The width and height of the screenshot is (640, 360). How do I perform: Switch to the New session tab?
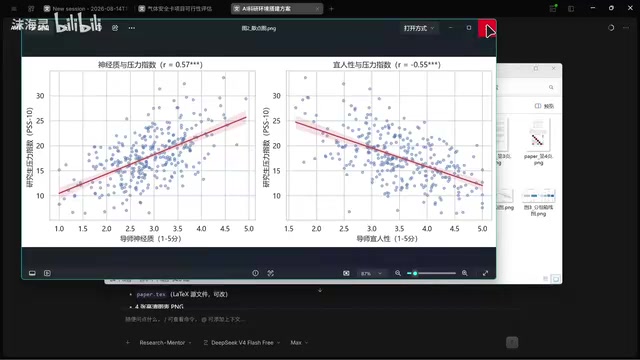(86, 9)
